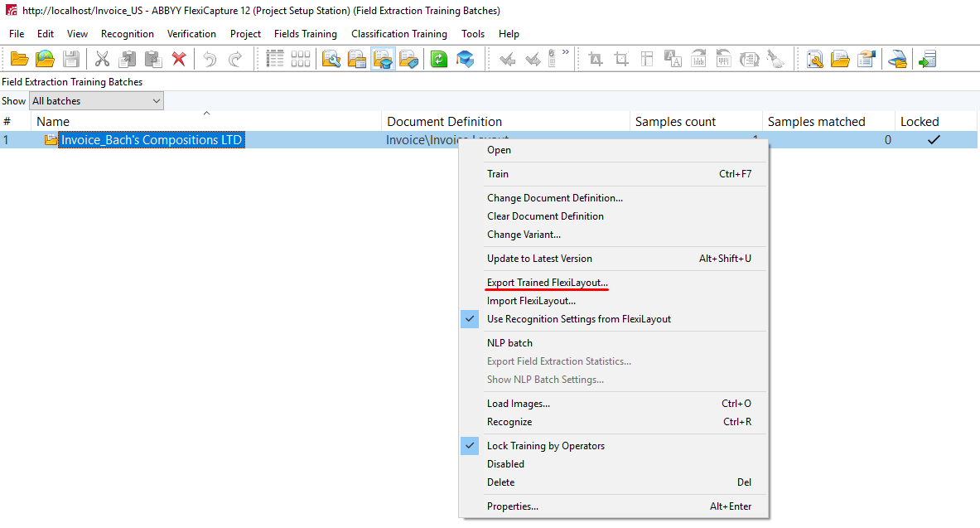Click the Undo arrow icon
Screen dimensions: 980x528
pyautogui.click(x=210, y=60)
